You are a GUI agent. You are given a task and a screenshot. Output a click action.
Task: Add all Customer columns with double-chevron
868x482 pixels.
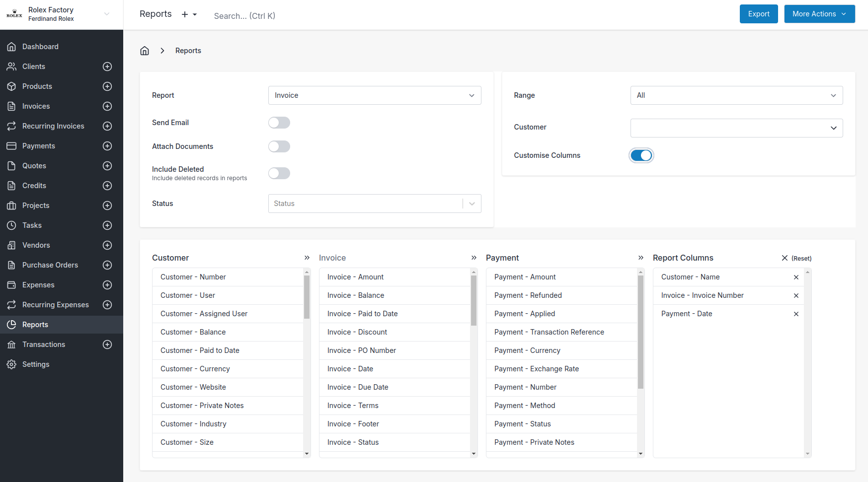[307, 258]
